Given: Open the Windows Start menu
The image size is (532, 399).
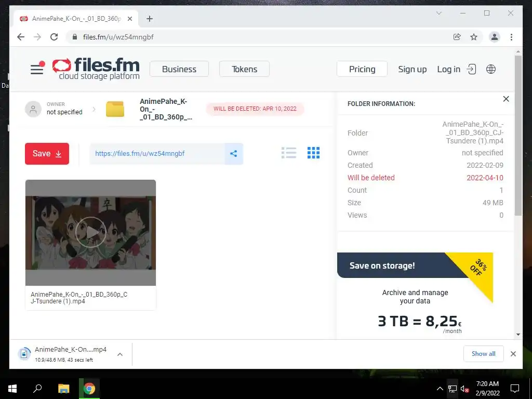Looking at the screenshot, I should tap(12, 389).
